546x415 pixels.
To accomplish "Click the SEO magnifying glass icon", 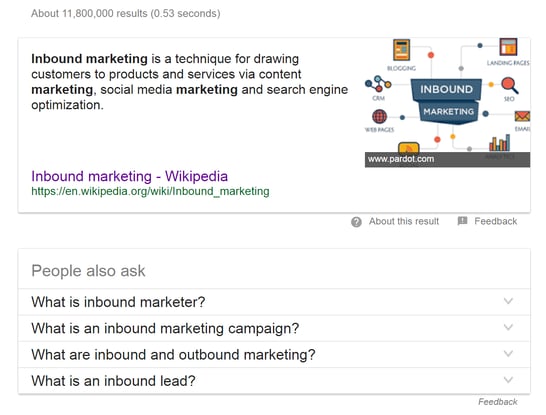I will pos(510,85).
